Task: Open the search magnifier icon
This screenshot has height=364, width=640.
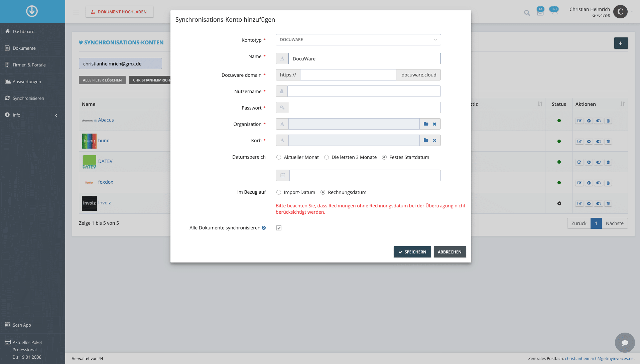Action: point(527,13)
